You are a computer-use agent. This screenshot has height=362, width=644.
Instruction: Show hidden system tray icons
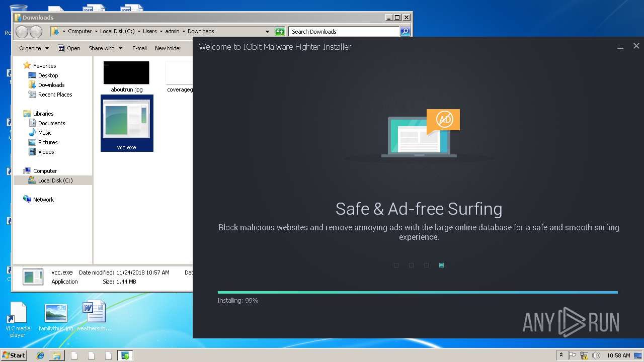click(561, 355)
